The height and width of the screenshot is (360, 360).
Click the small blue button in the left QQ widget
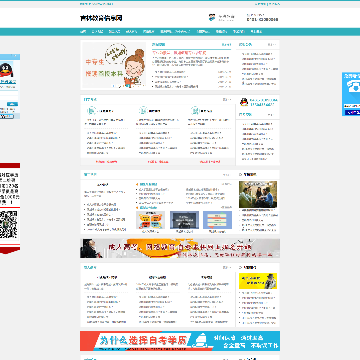tap(12, 104)
